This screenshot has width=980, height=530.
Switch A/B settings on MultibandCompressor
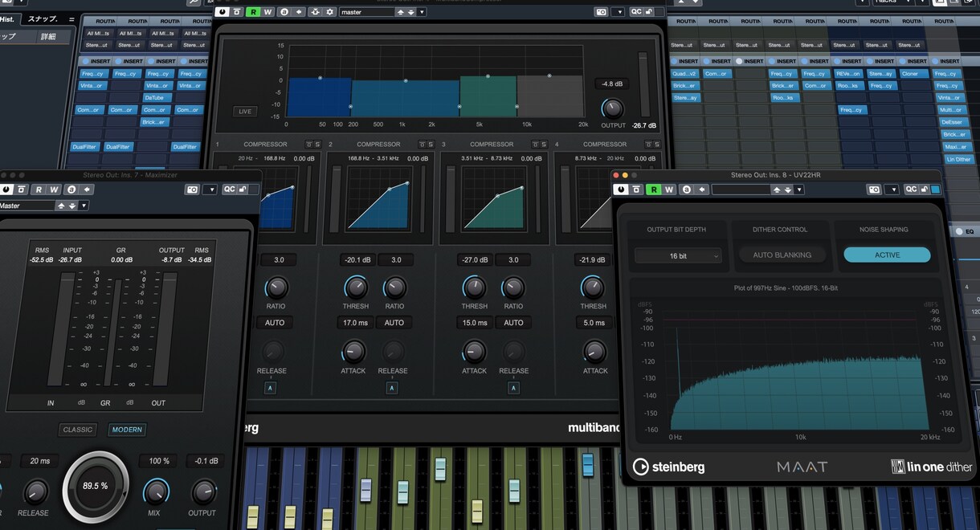[284, 12]
